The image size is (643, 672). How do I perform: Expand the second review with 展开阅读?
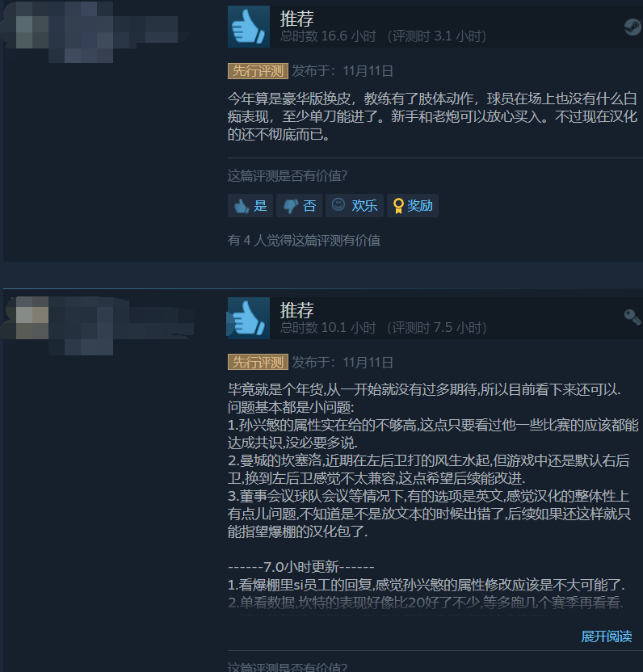(606, 636)
